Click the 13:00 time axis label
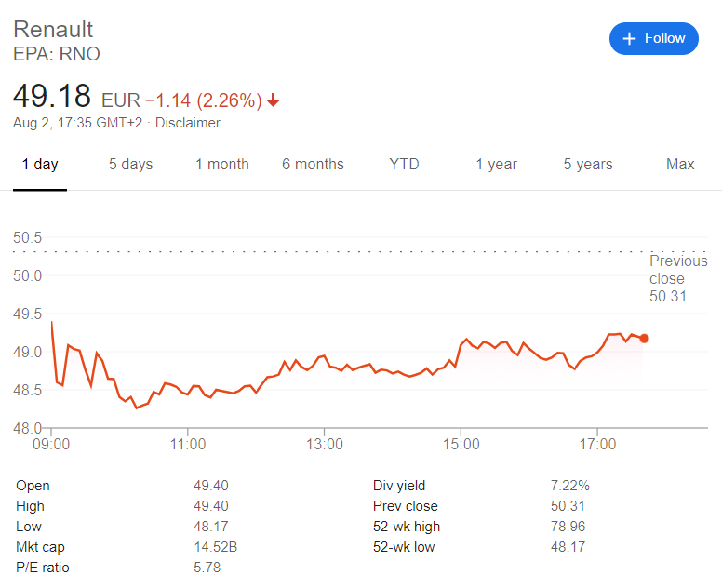The height and width of the screenshot is (588, 722). [x=325, y=446]
